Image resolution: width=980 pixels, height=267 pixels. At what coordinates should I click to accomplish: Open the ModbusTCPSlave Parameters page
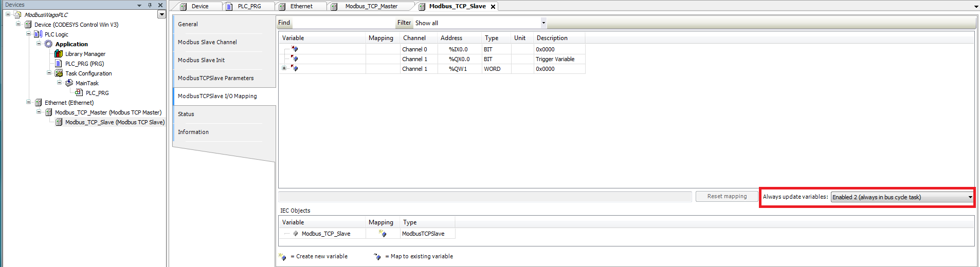tap(215, 78)
